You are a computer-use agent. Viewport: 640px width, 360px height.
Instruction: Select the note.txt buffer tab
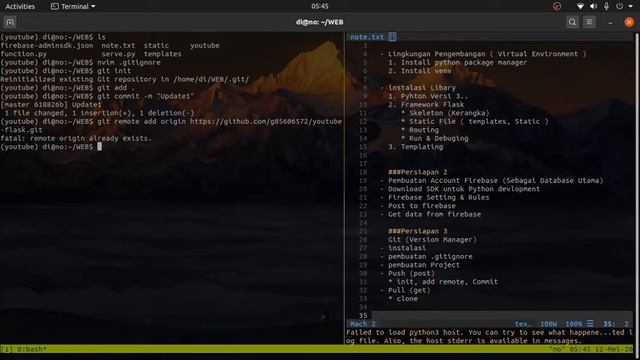point(367,37)
